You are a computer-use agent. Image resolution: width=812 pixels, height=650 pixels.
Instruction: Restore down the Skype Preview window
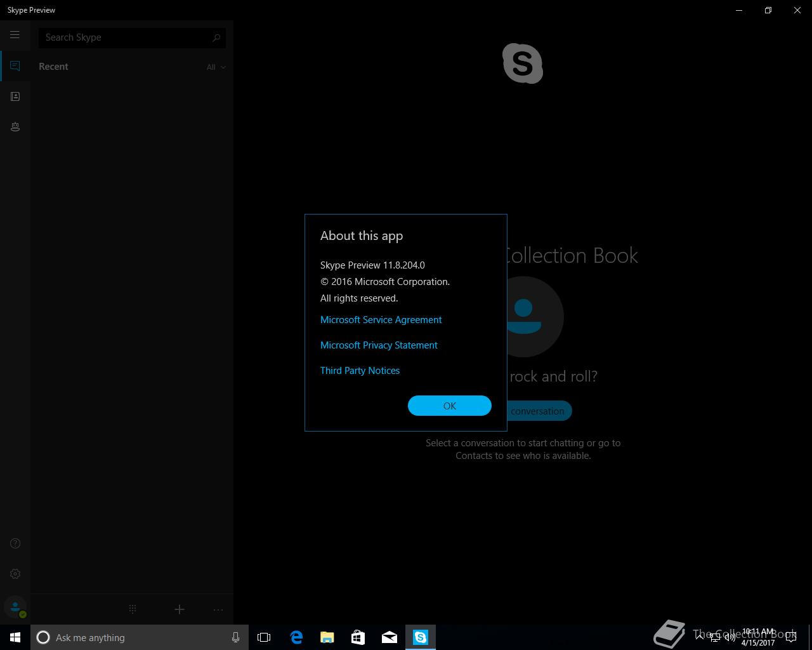pos(768,10)
